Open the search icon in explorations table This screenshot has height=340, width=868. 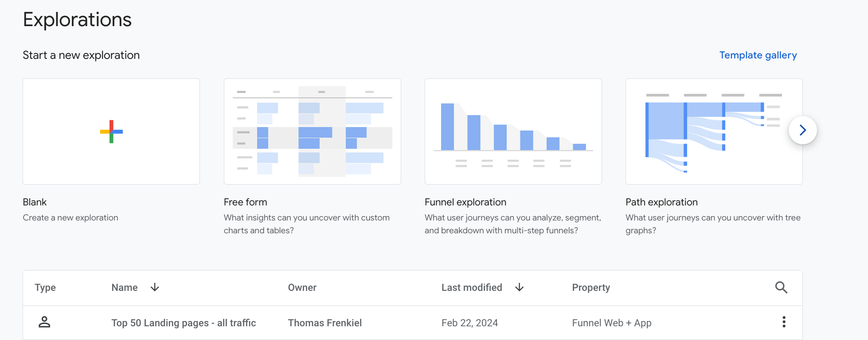point(781,288)
